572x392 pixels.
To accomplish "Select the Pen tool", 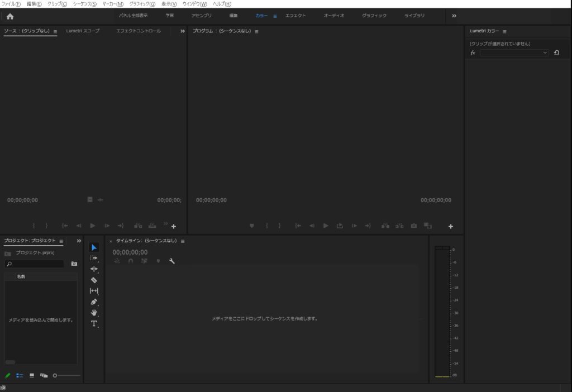I will (94, 302).
